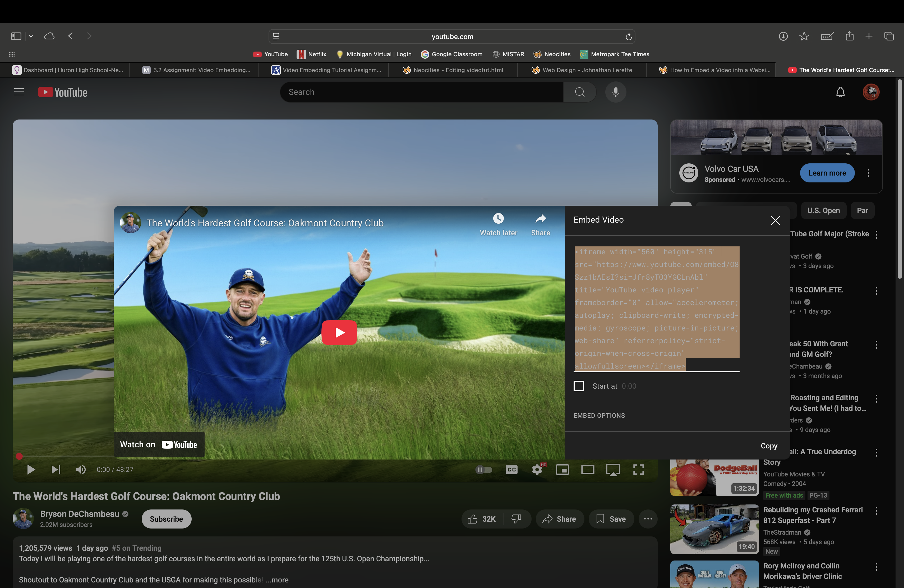Expand description with ...more
Screen dimensions: 904x588
(277, 580)
